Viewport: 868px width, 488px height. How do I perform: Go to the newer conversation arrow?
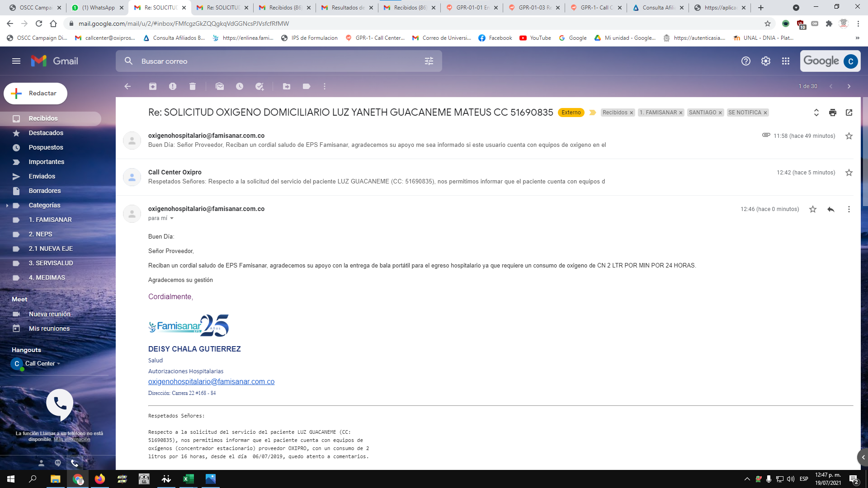click(x=831, y=86)
